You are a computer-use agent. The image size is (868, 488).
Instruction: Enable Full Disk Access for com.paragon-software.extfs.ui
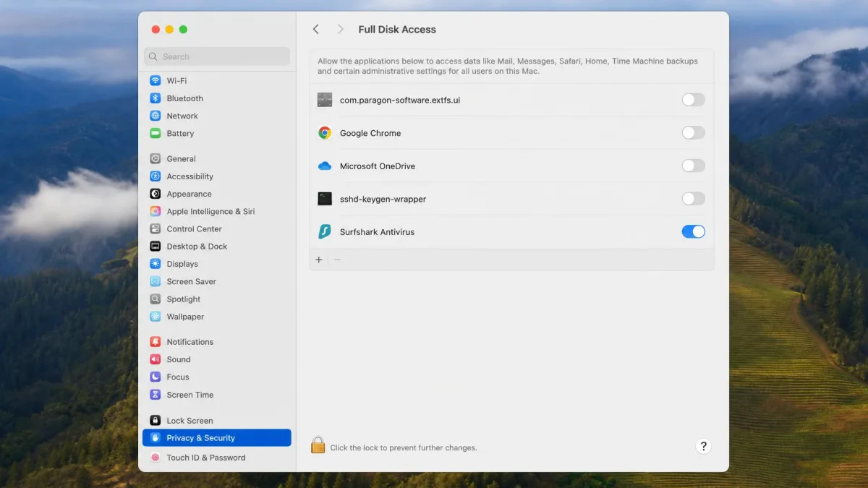tap(693, 100)
